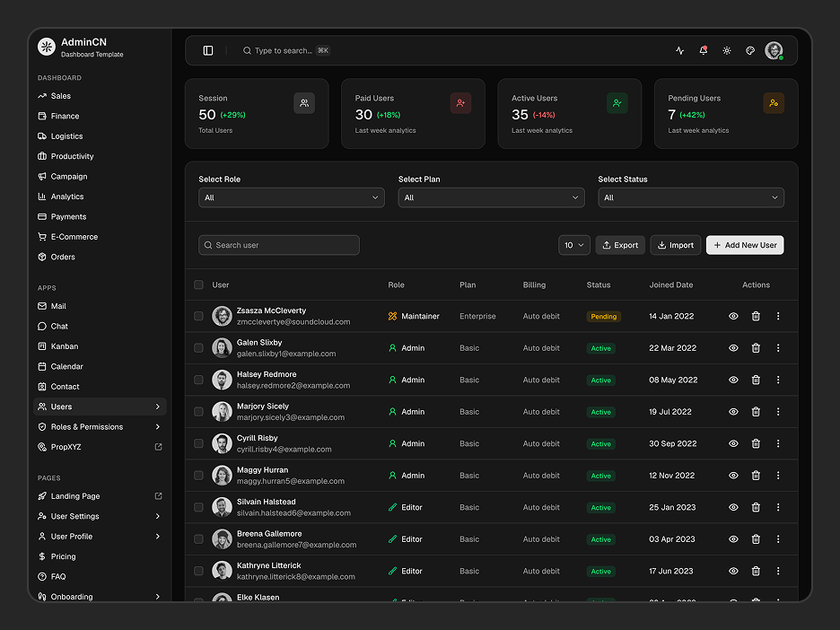Open the Select Status dropdown
Screen dimensions: 840x630
click(691, 197)
